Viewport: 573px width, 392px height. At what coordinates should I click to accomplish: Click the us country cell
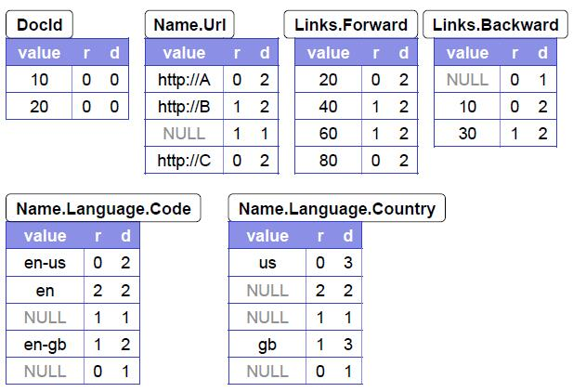click(x=267, y=263)
